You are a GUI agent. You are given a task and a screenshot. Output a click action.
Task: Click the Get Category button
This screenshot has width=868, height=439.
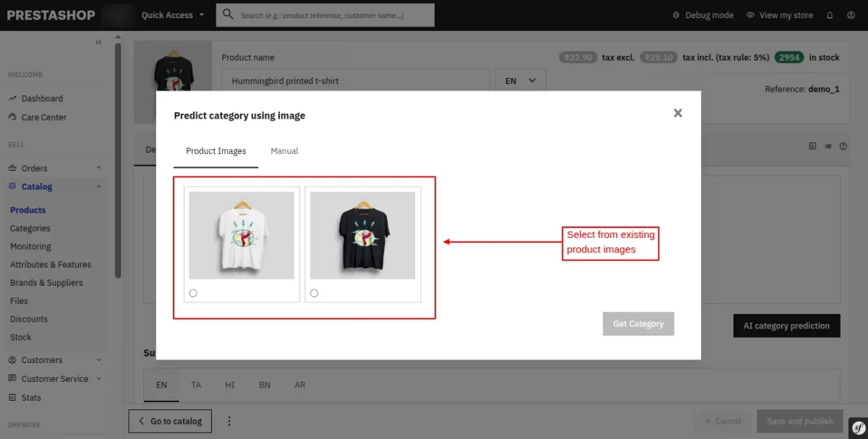638,323
